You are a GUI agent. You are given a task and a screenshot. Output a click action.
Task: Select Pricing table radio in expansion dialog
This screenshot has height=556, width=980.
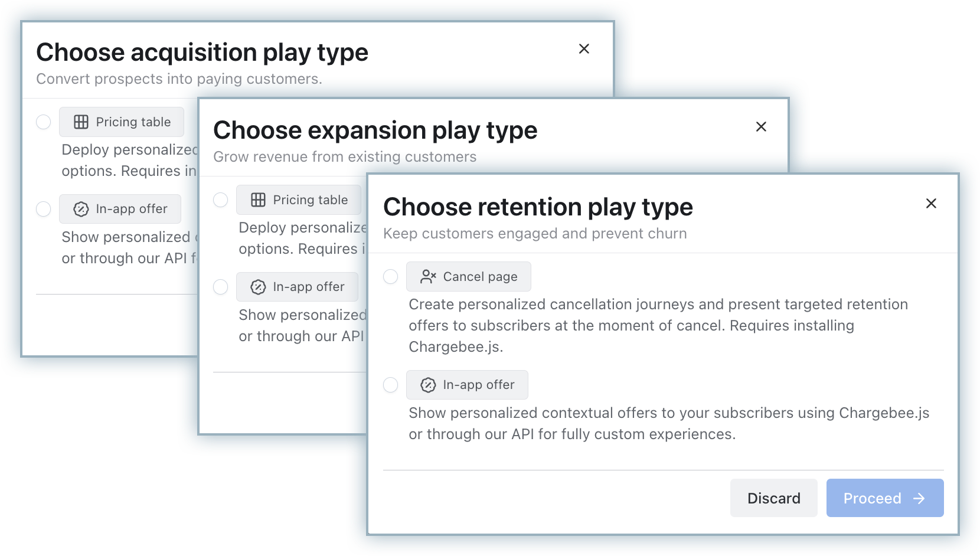tap(221, 200)
